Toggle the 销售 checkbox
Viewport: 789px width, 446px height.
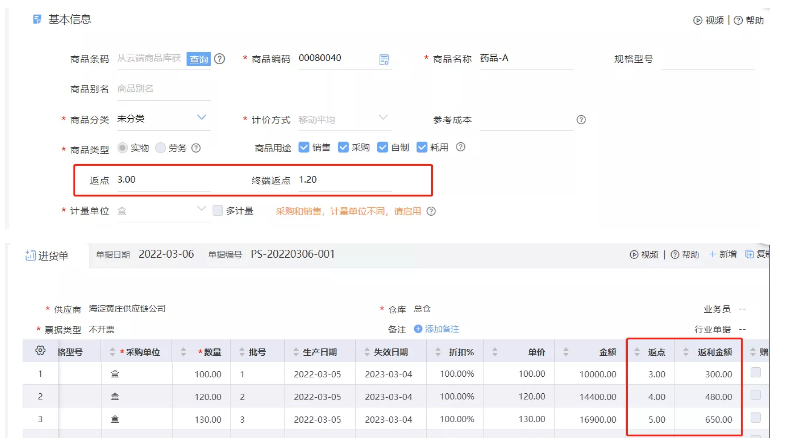click(303, 147)
